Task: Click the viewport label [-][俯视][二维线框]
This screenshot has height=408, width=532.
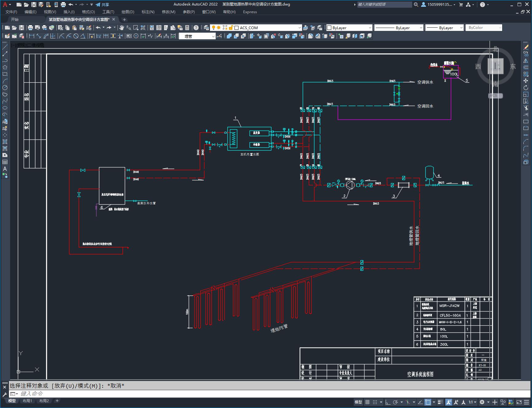Action: point(28,45)
